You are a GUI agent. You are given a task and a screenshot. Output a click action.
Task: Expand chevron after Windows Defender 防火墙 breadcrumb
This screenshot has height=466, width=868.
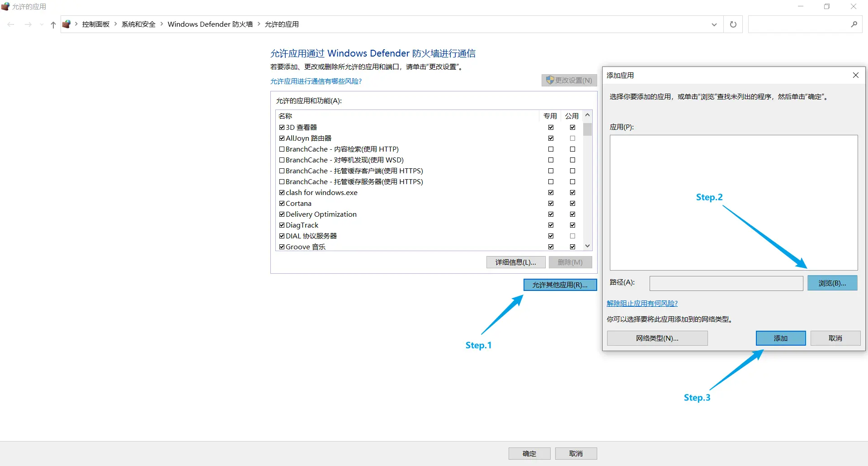tap(259, 24)
